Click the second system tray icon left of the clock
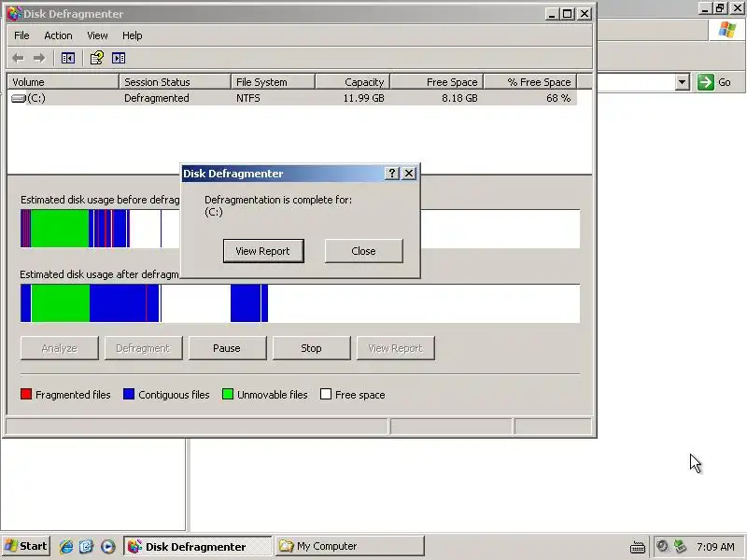Screen dimensions: 747x560 coord(680,546)
